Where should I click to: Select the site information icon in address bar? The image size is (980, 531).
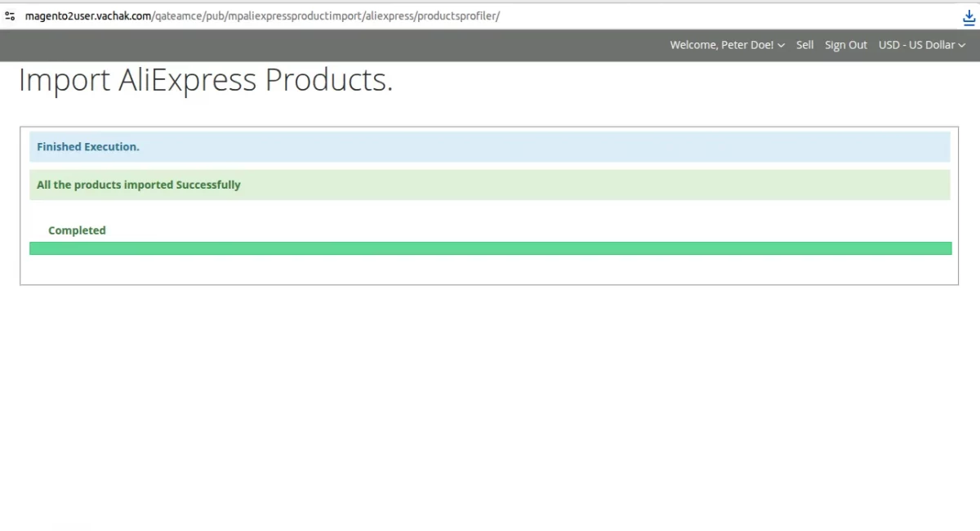9,16
